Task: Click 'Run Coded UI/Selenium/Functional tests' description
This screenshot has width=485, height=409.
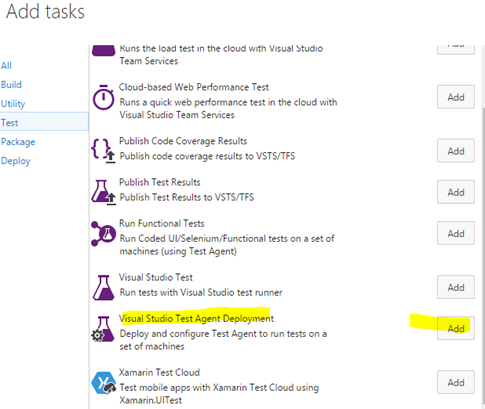Action: point(227,245)
